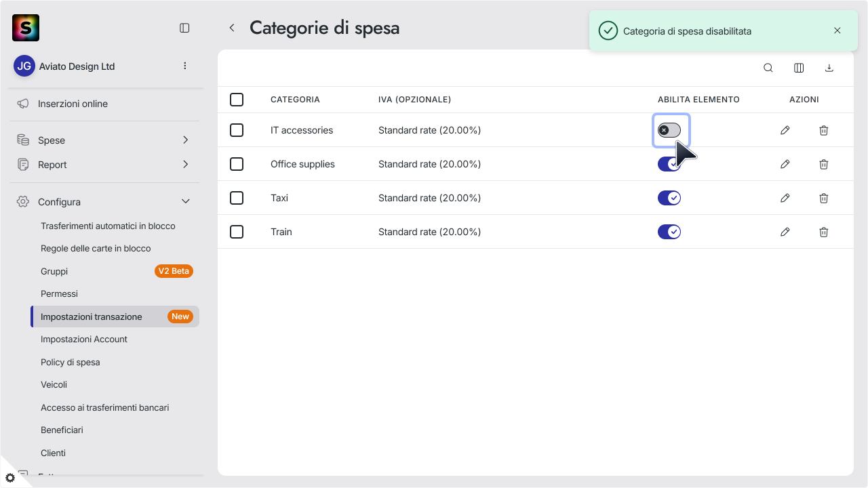Screen dimensions: 868x488
Task: Click the IT accessories category name
Action: 302,130
